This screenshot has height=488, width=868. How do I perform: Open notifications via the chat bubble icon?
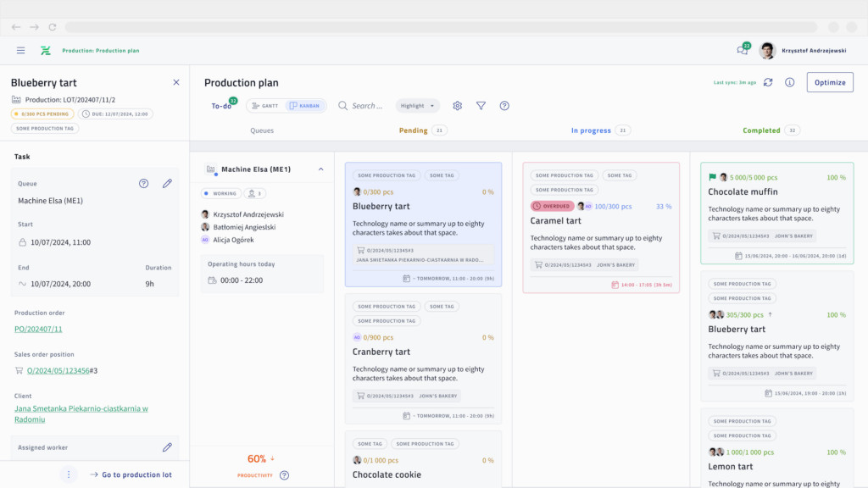[x=742, y=50]
